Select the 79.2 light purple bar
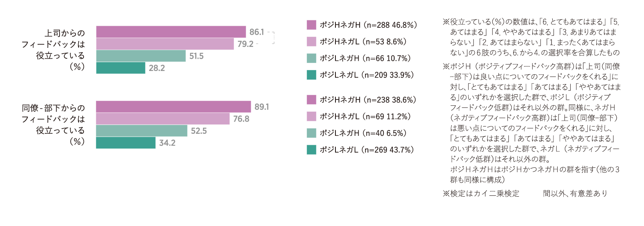The height and width of the screenshot is (226, 644). pyautogui.click(x=165, y=44)
